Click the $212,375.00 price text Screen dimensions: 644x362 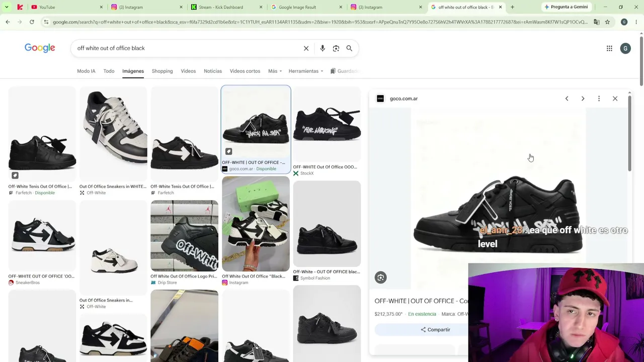point(388,314)
